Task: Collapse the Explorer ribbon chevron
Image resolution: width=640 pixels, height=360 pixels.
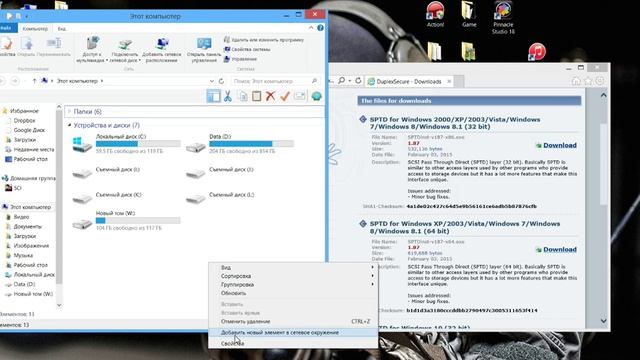Action: (311, 28)
